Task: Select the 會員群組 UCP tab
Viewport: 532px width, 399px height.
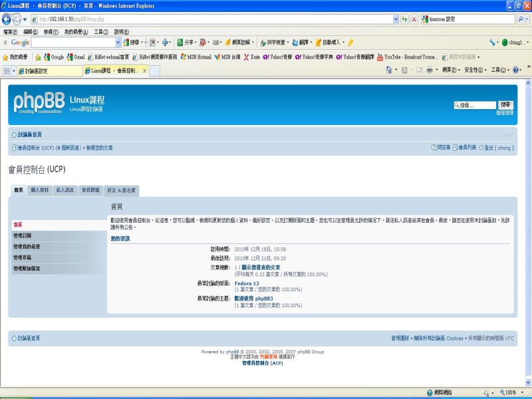Action: point(90,190)
